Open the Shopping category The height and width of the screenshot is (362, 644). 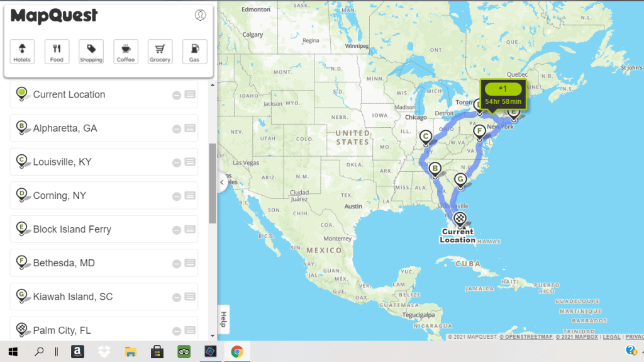click(x=91, y=52)
